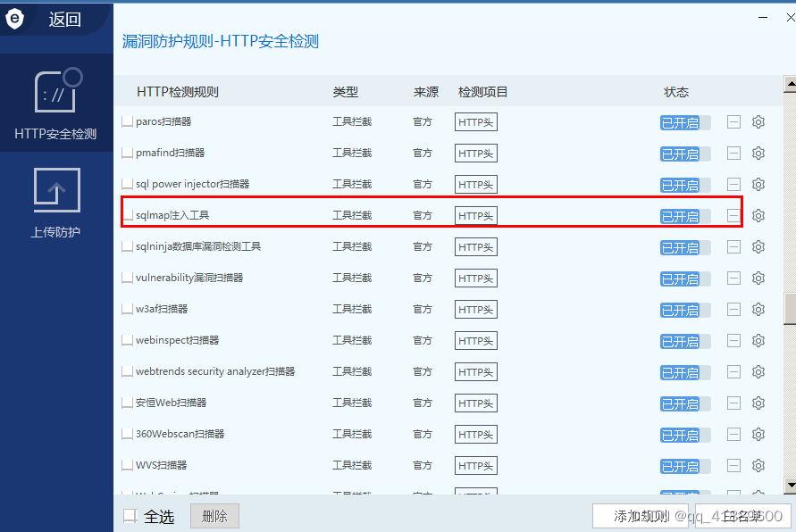Check the sqlmap注入工具 rule checkbox
796x532 pixels.
pyautogui.click(x=127, y=216)
